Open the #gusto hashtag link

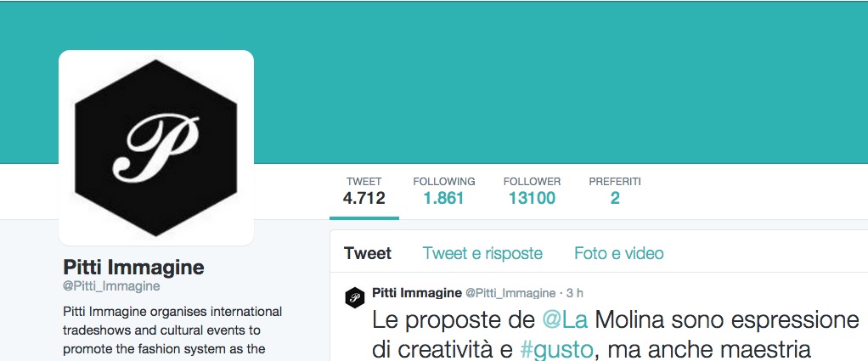click(x=556, y=351)
